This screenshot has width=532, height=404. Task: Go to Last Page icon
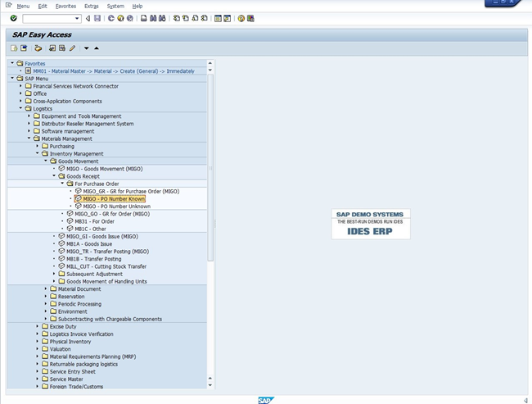coord(204,18)
